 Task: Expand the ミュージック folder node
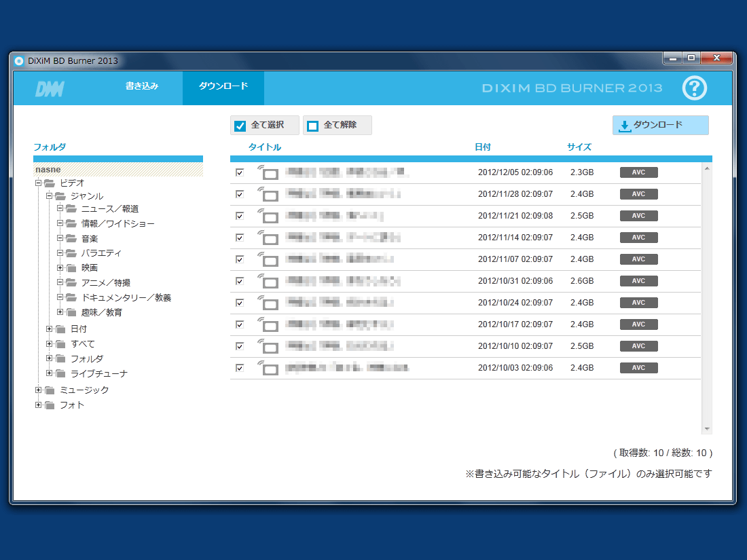[39, 390]
